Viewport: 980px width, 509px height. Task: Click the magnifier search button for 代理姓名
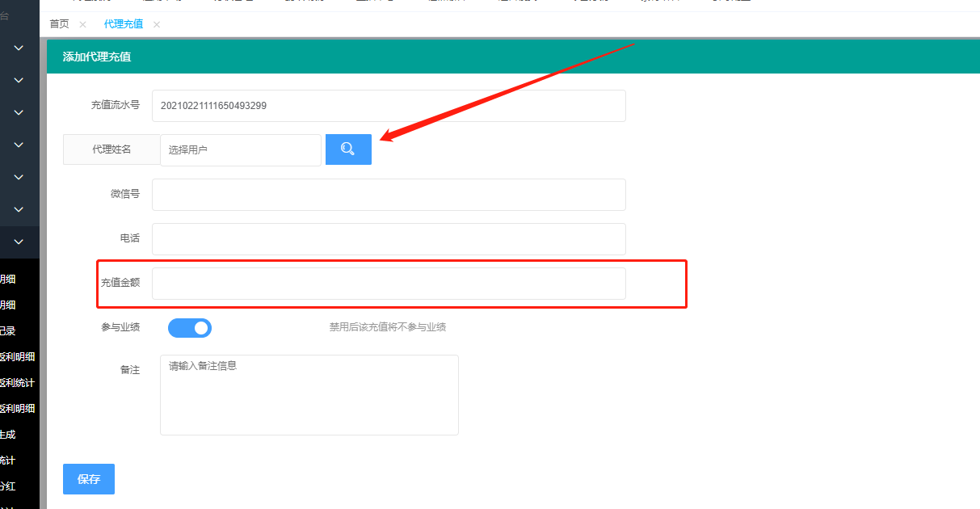click(x=348, y=149)
